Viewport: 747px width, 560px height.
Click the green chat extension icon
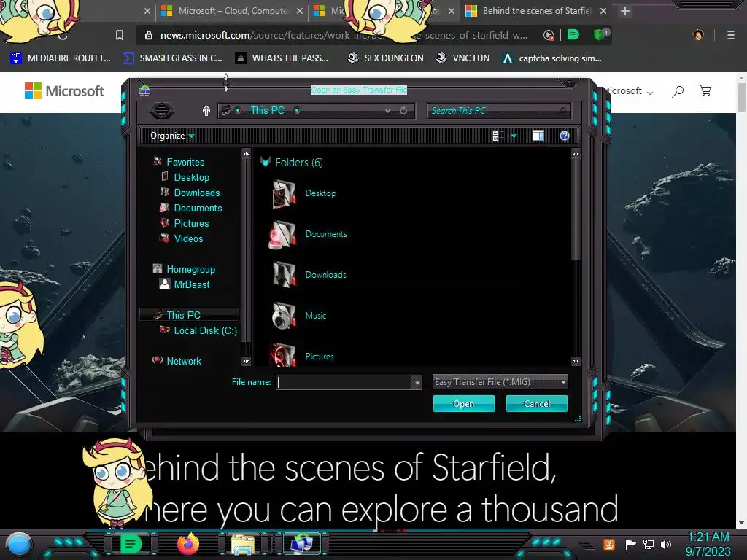(x=573, y=35)
